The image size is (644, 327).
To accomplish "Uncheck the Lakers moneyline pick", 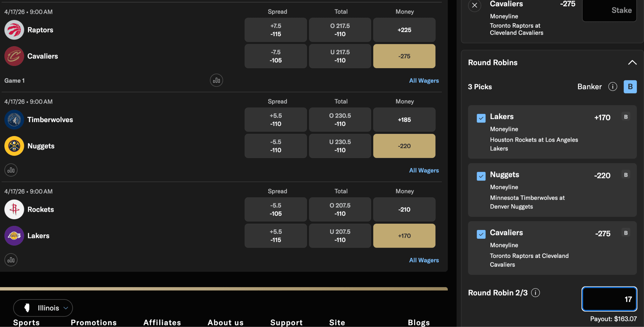I will point(480,118).
